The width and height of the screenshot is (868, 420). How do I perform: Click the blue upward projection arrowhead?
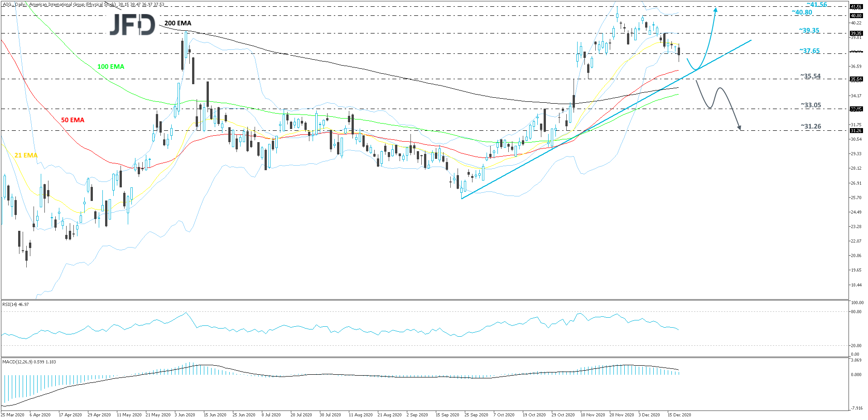click(x=715, y=10)
